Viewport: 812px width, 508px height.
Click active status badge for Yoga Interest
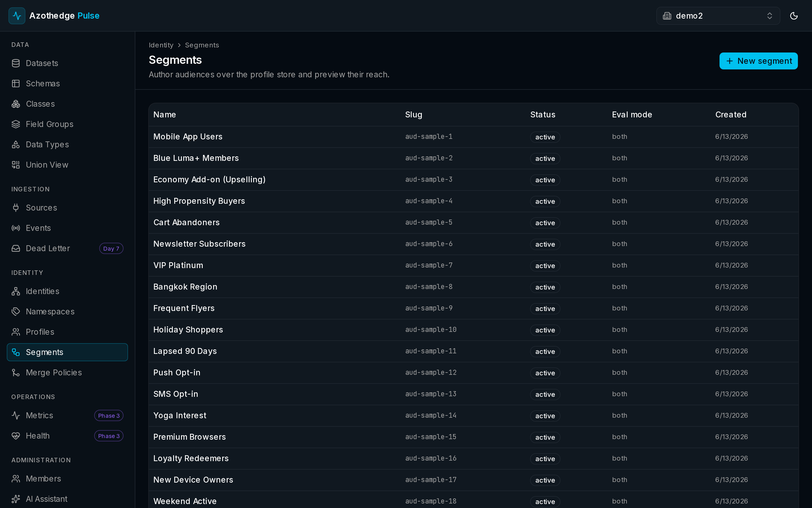(545, 416)
